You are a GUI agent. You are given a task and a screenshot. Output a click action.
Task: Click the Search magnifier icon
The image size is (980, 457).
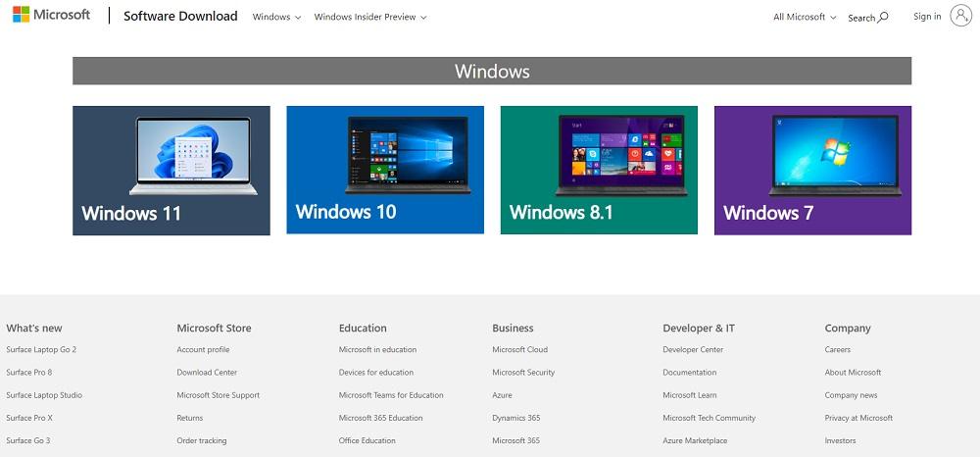[x=882, y=17]
